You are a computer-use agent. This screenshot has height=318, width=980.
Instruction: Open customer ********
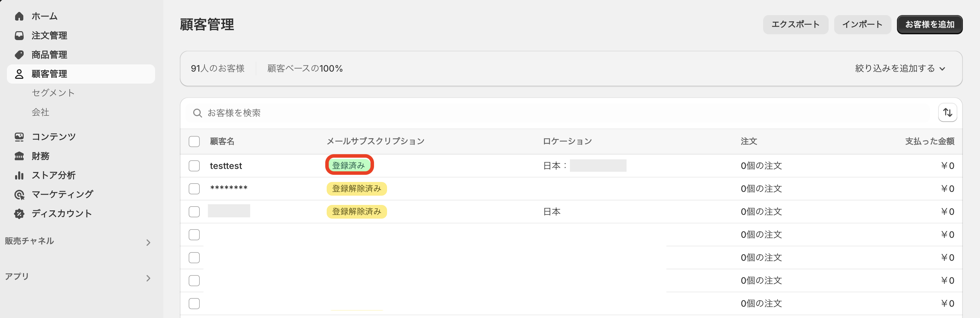pos(229,188)
